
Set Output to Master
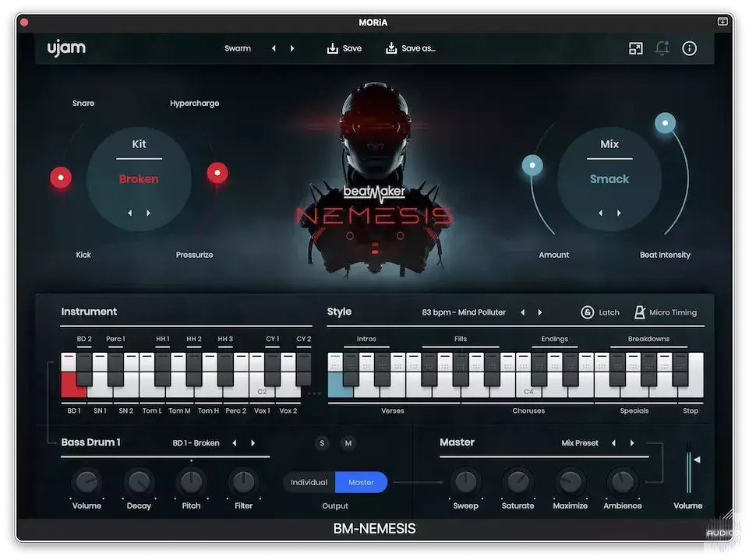(x=361, y=482)
